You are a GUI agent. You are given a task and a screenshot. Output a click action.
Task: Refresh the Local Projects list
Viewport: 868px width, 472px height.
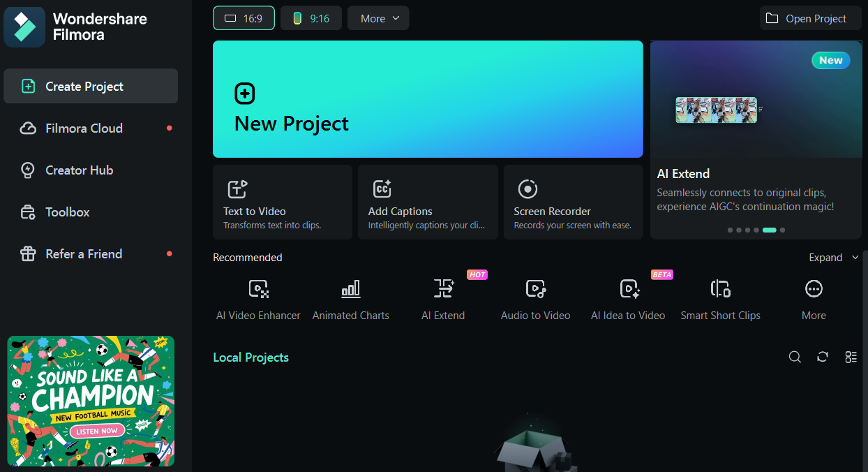coord(823,357)
